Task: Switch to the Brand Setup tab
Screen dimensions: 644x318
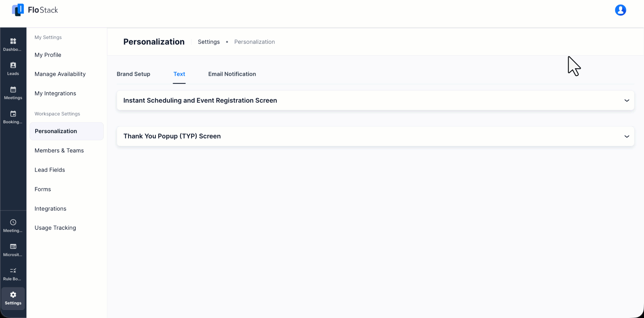Action: click(x=133, y=74)
